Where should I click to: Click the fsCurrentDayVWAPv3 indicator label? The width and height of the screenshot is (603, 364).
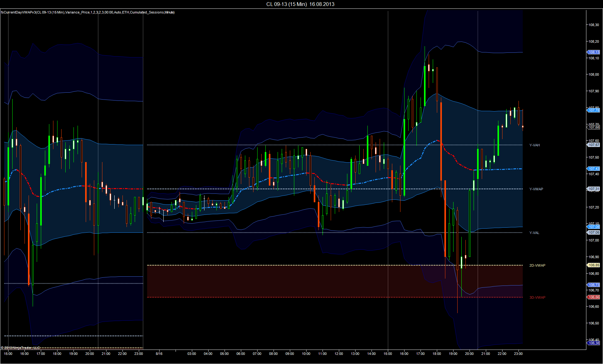[x=88, y=12]
